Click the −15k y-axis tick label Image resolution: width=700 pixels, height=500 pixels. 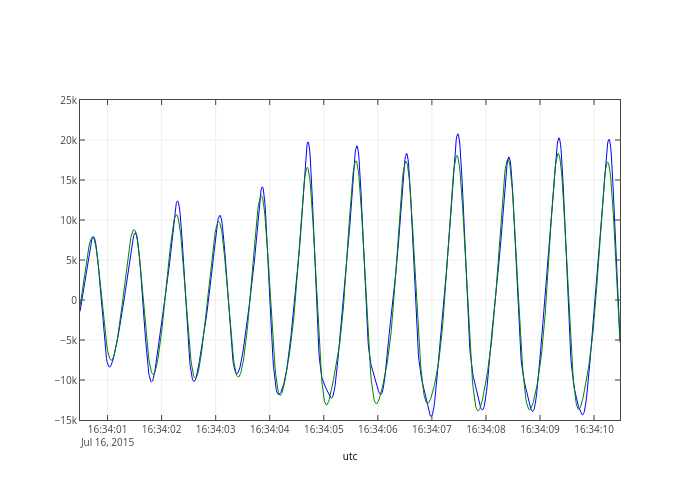pyautogui.click(x=63, y=420)
